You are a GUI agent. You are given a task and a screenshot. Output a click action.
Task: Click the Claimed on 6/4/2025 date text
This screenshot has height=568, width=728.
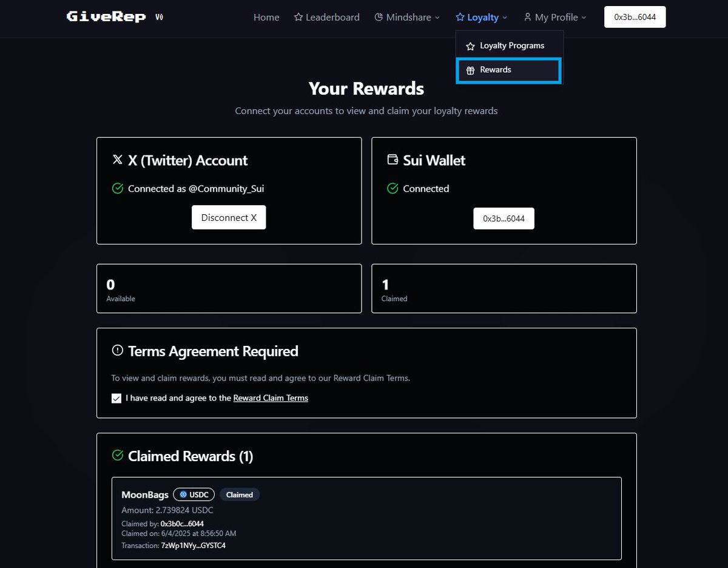tap(179, 533)
